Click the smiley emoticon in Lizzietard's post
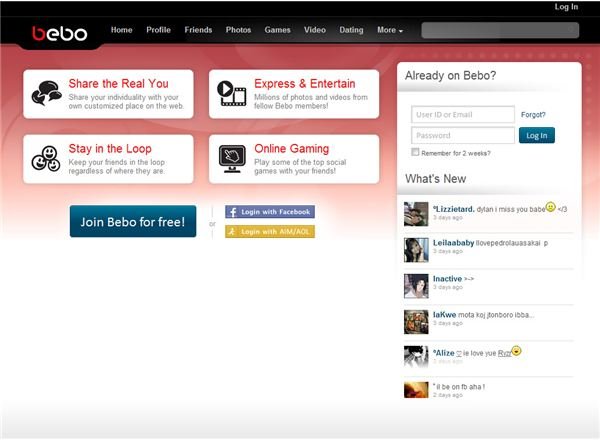Screen dimensions: 600x440 click(x=550, y=207)
